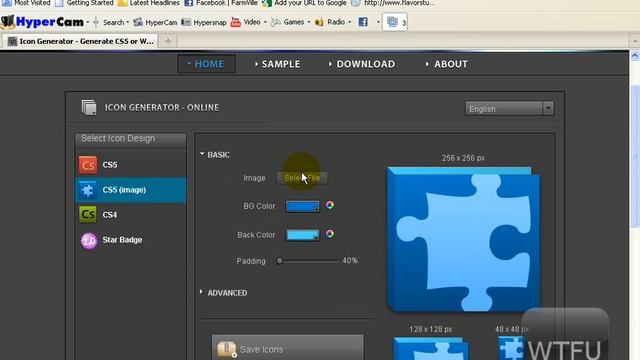This screenshot has width=640, height=360.
Task: Click the HyperCam camera toolbar button
Action: 155,22
